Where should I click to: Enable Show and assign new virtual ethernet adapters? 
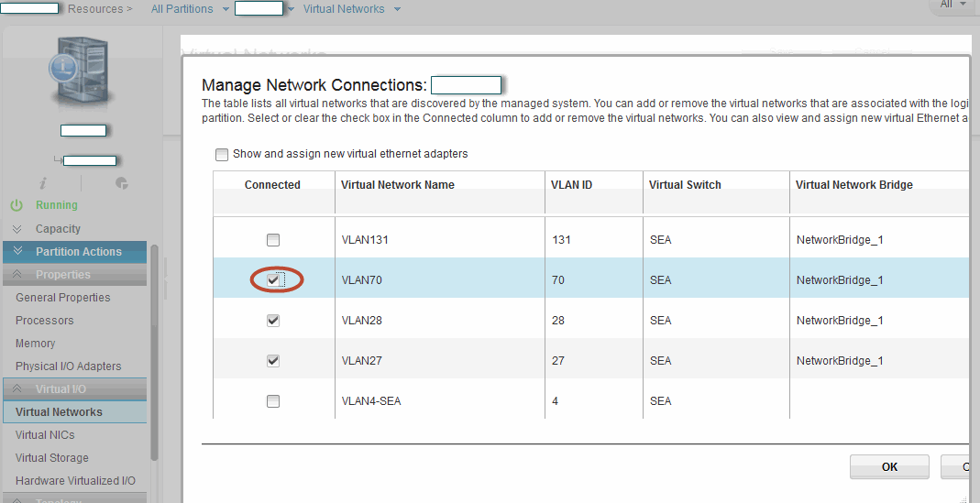click(x=222, y=154)
